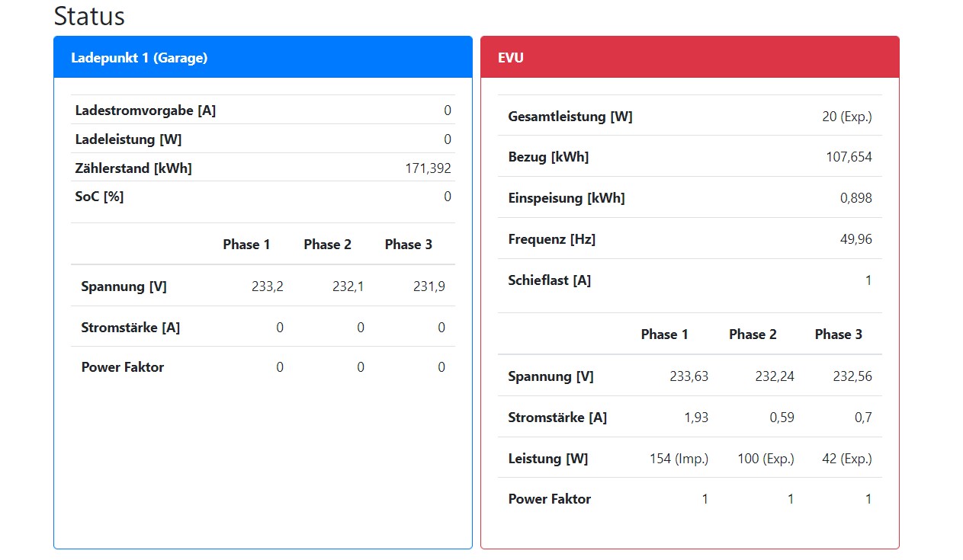The image size is (963, 560).
Task: Click the Ladeleistung [W] label
Action: pyautogui.click(x=128, y=139)
